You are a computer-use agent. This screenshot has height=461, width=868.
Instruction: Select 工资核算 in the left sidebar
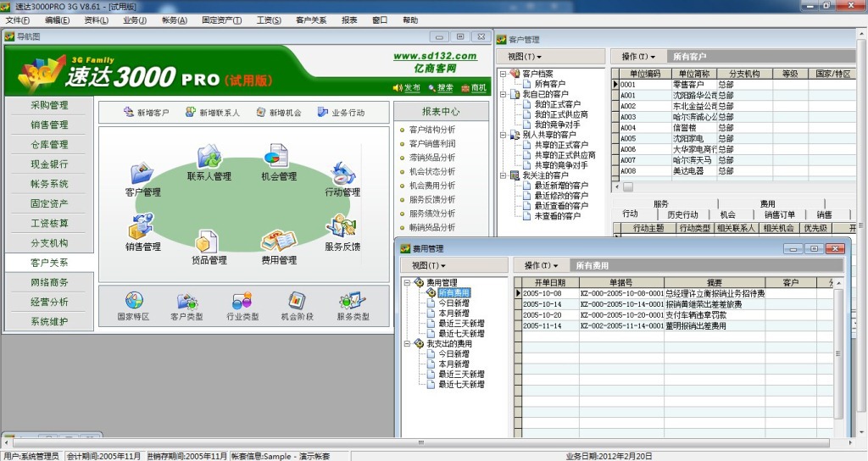point(49,223)
